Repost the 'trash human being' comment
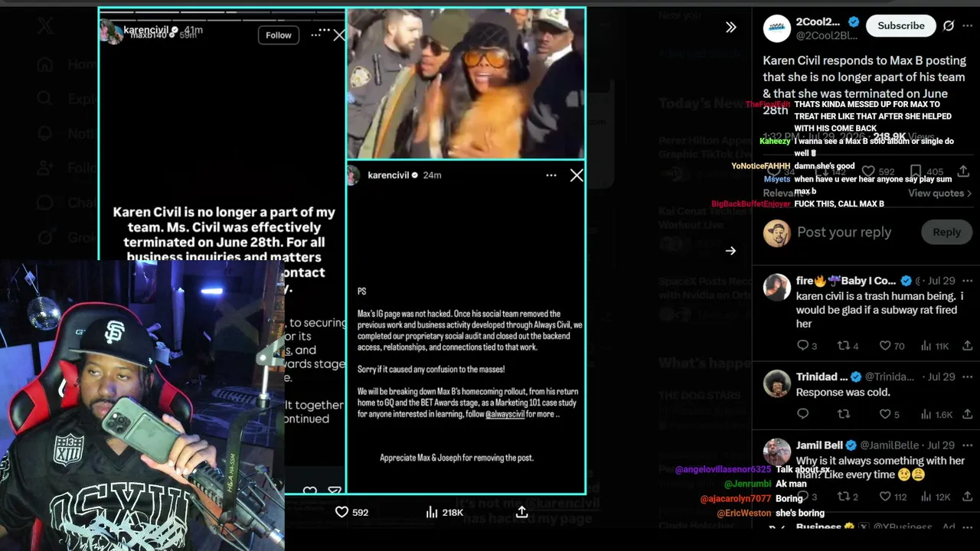Image resolution: width=980 pixels, height=551 pixels. (844, 346)
